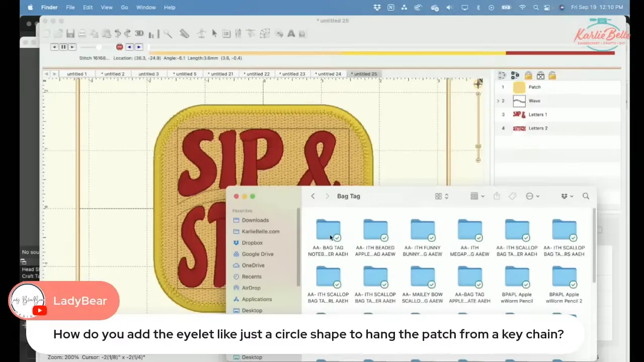Image resolution: width=644 pixels, height=362 pixels.
Task: Select the Patch object row
Action: pos(557,87)
